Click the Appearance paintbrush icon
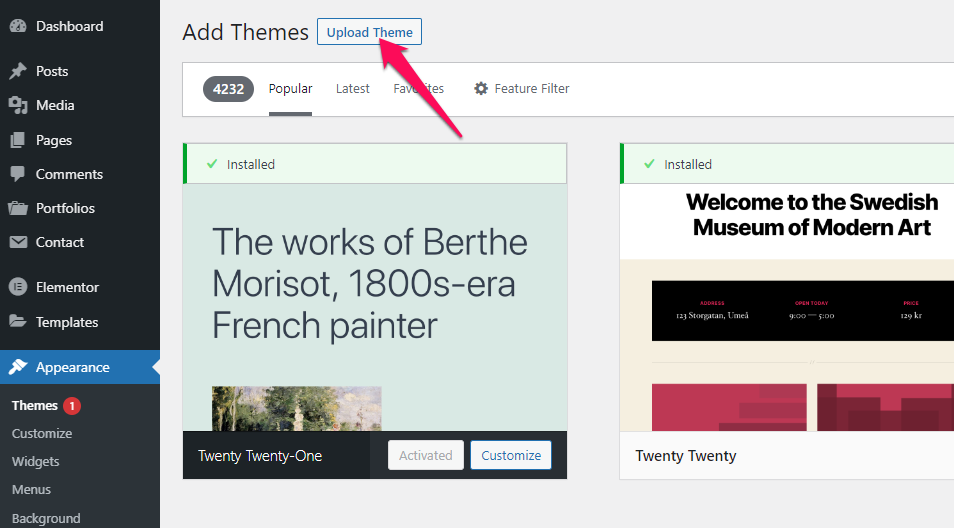Viewport: 954px width, 528px height. coord(18,367)
